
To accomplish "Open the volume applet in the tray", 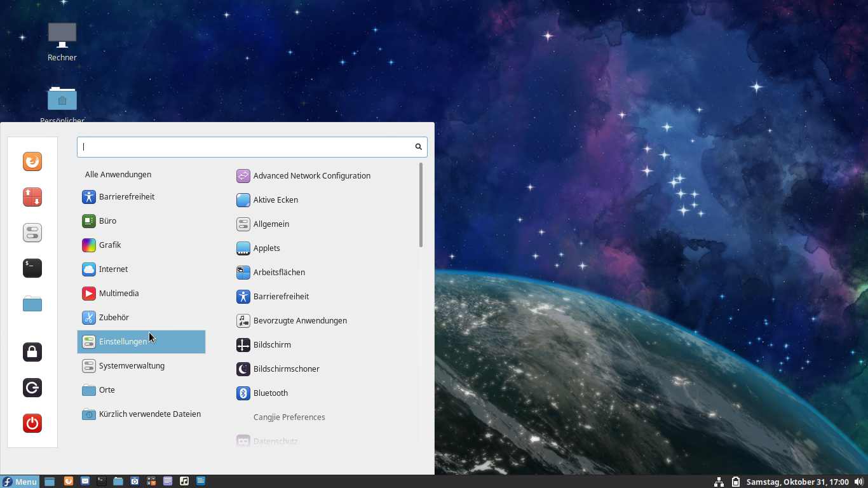I will 860,482.
